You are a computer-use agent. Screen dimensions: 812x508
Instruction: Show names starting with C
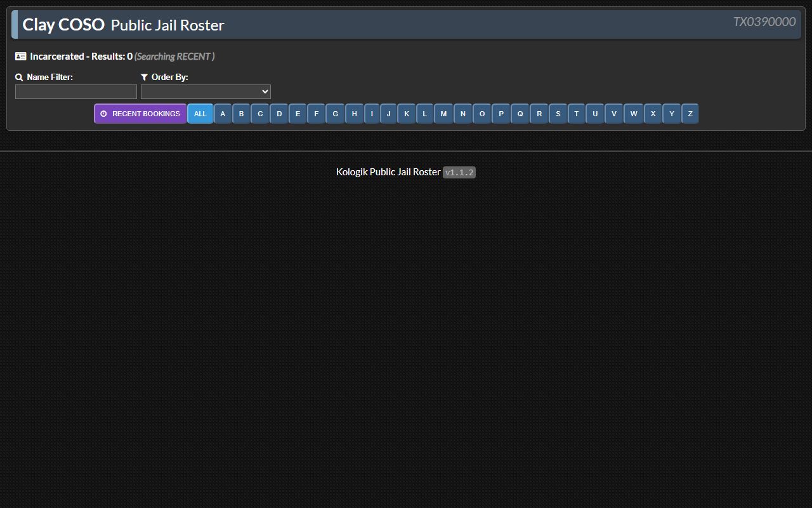[260, 114]
